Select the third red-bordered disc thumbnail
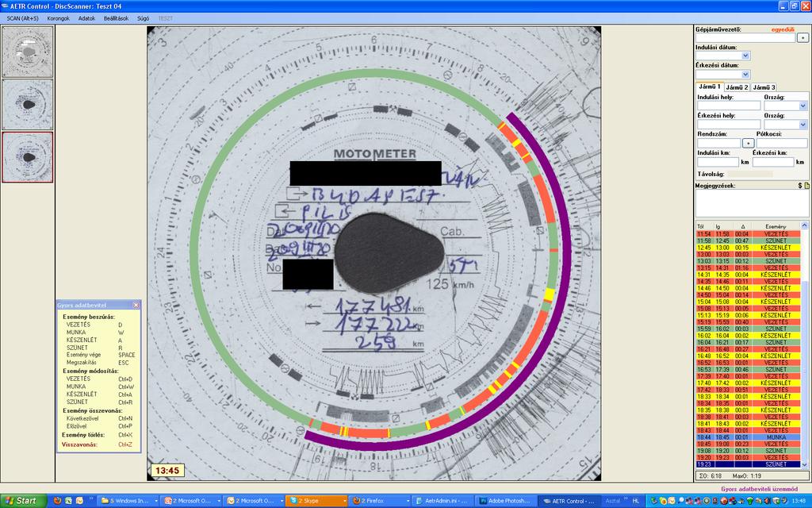Image resolution: width=812 pixels, height=508 pixels. tap(28, 157)
